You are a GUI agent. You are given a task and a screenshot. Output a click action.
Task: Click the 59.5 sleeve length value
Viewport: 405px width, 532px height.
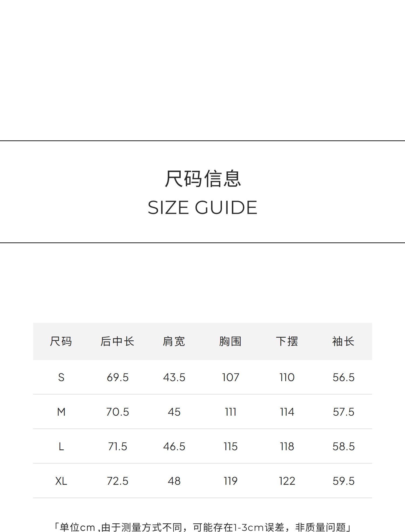pos(343,481)
